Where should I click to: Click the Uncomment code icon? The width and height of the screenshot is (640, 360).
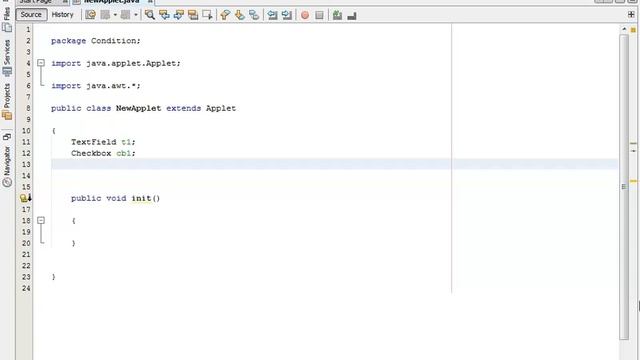pos(352,16)
